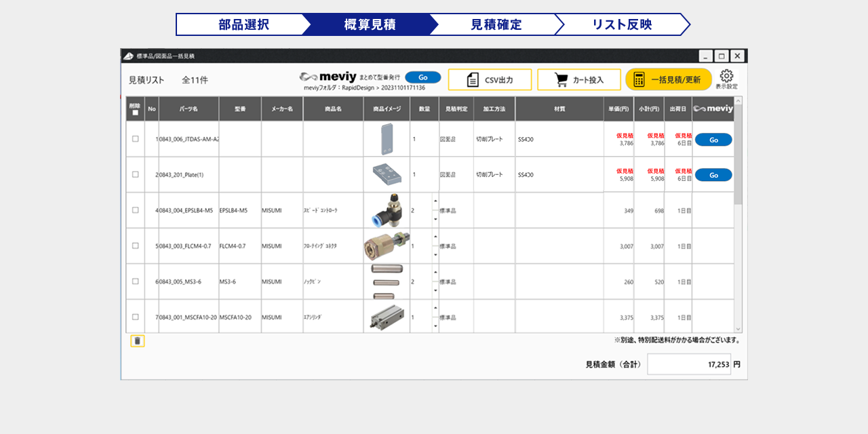The width and height of the screenshot is (868, 434).
Task: Click the カート投入 shopping cart icon
Action: pos(561,80)
